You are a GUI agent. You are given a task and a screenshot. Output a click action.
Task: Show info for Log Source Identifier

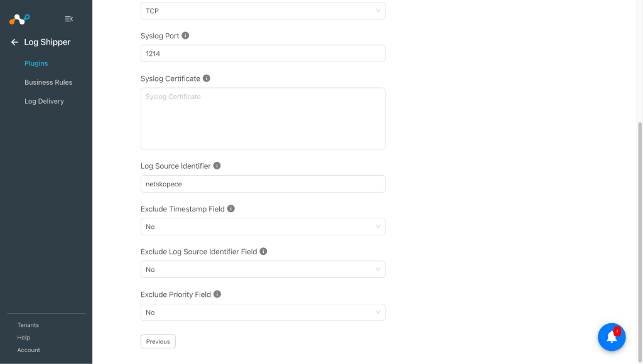217,166
